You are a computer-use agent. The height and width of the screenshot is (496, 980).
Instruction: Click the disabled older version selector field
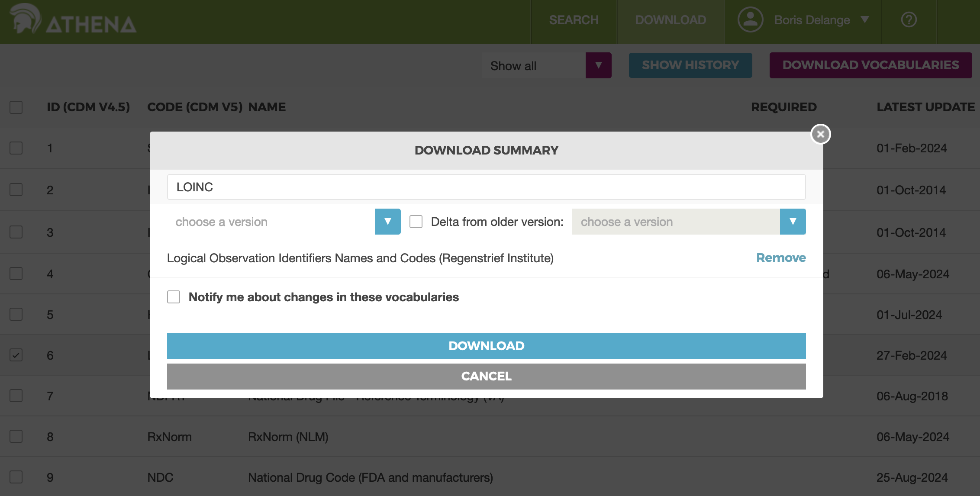click(676, 222)
